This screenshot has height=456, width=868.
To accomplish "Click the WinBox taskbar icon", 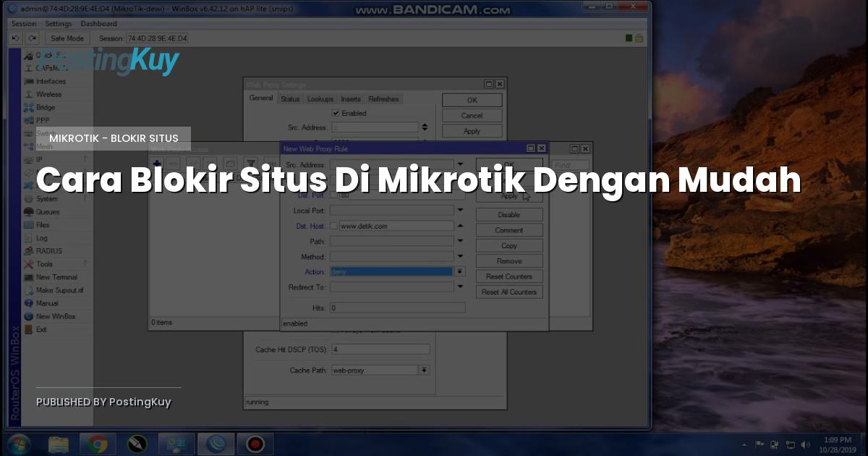I will 215,443.
